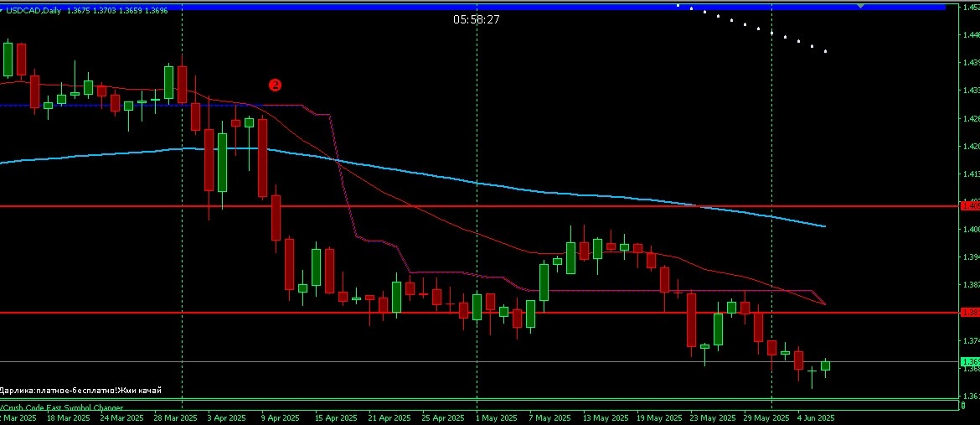
Task: Click the Crush Code Fast Symbol Changer label
Action: 62,407
